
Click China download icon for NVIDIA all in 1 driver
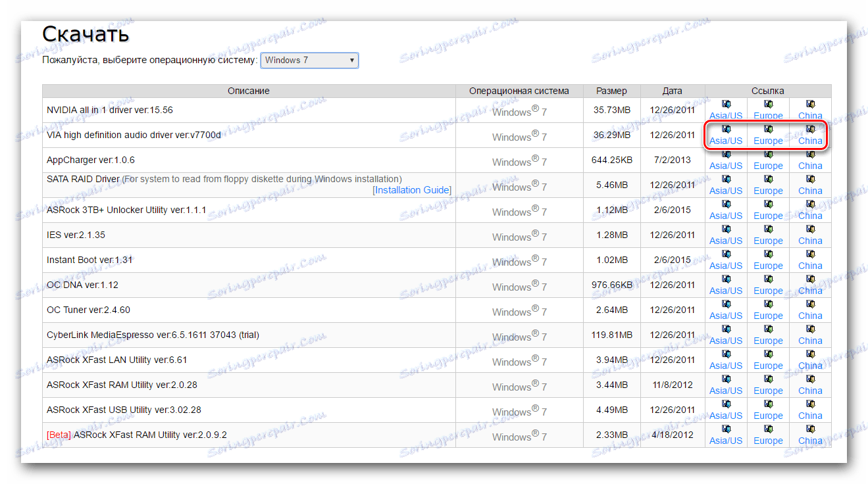pyautogui.click(x=810, y=104)
